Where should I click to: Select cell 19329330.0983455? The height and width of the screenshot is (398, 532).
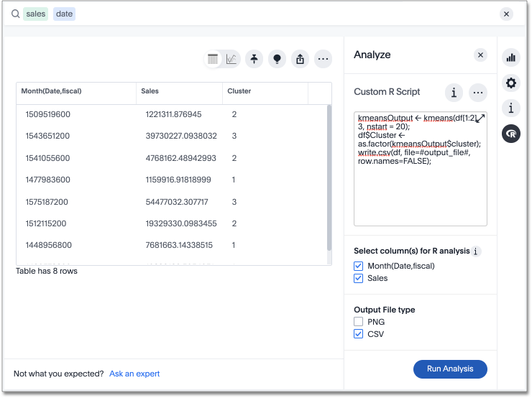[181, 223]
